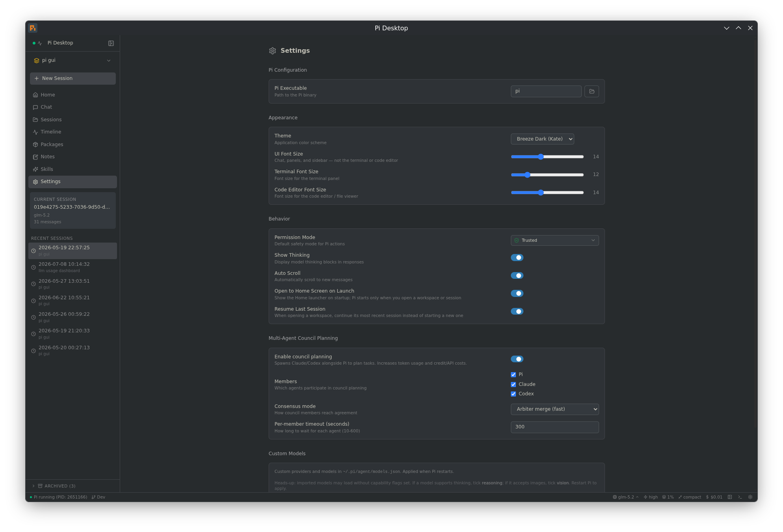
Task: Click the Notes pencil icon in the sidebar
Action: [x=35, y=157]
